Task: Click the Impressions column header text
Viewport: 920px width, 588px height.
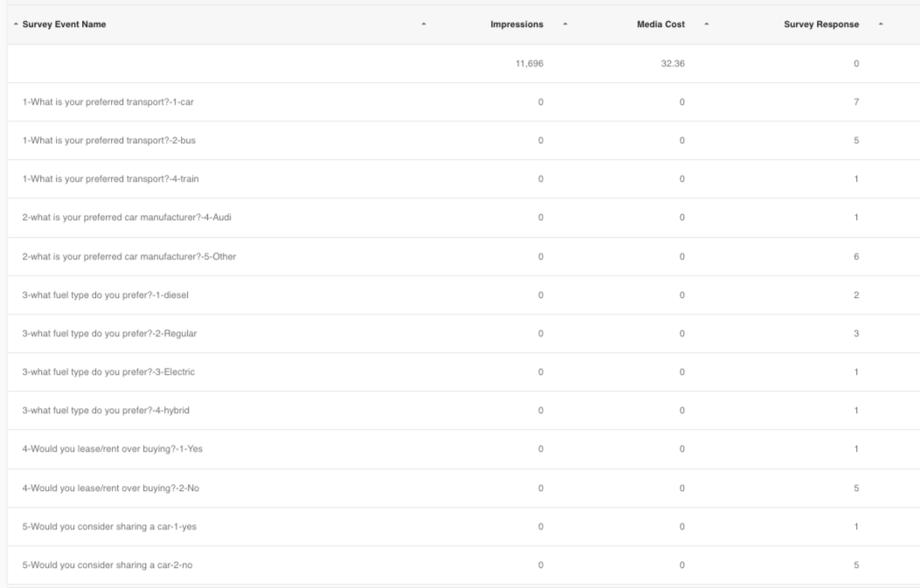Action: click(517, 24)
